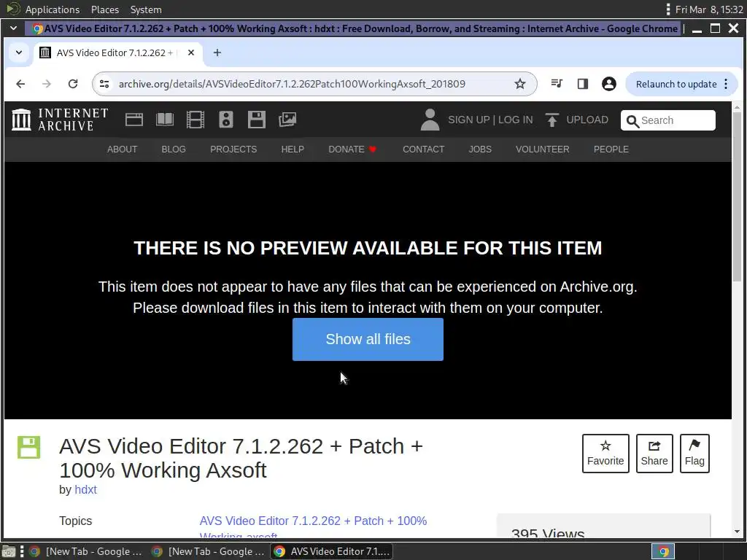Click the upload arrow icon

(551, 120)
